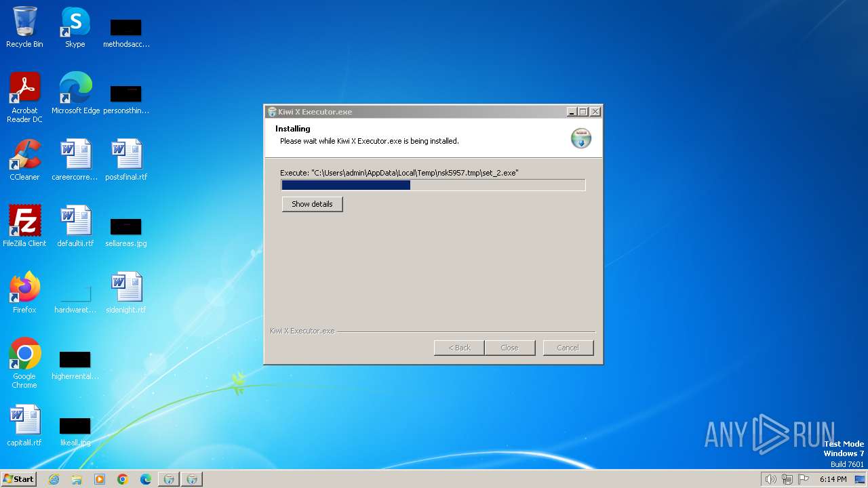The width and height of the screenshot is (868, 488).
Task: Click Show details button
Action: pyautogui.click(x=312, y=204)
